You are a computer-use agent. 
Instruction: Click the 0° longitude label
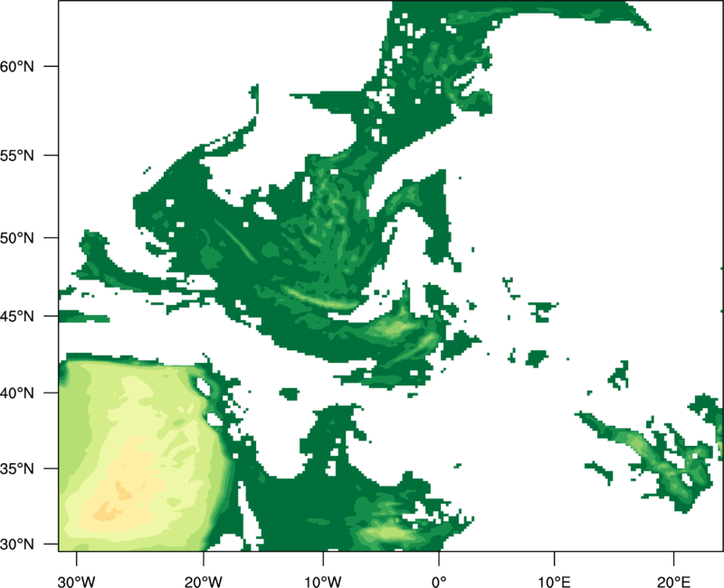coord(439,582)
